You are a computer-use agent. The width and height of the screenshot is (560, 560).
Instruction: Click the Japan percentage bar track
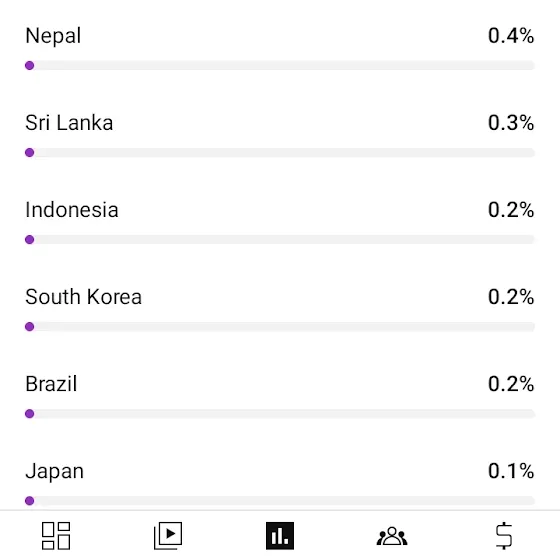280,501
